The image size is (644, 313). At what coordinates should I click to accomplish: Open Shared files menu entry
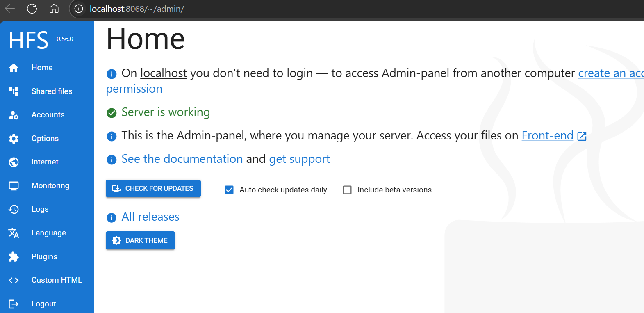coord(52,91)
